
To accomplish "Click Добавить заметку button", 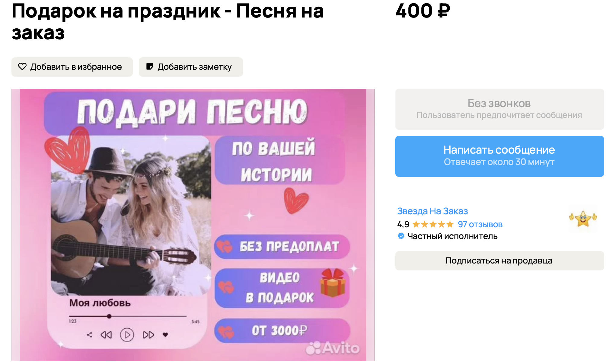I will coord(191,67).
